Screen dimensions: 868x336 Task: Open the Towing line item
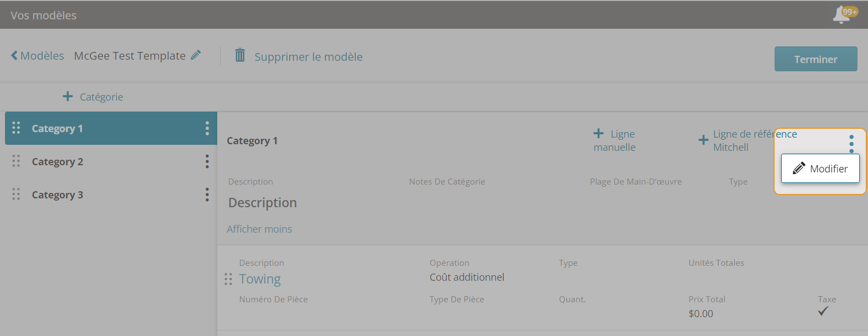260,279
